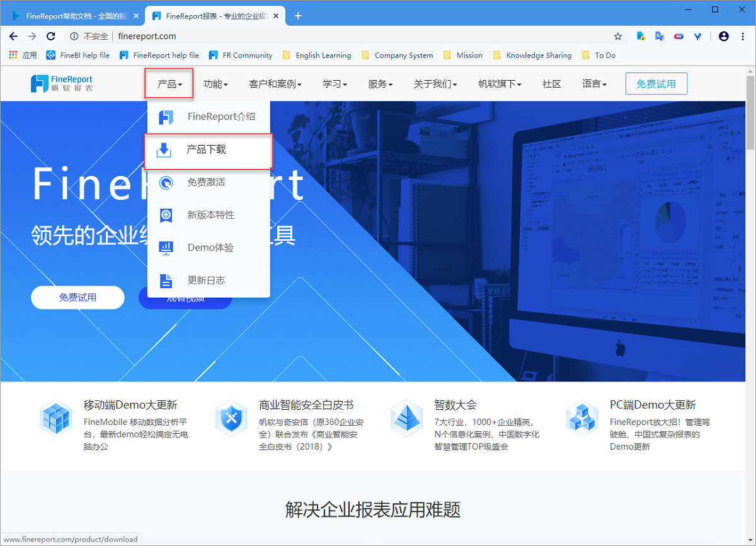This screenshot has width=756, height=546.
Task: Open the English Learning bookmark folder
Action: (x=317, y=55)
